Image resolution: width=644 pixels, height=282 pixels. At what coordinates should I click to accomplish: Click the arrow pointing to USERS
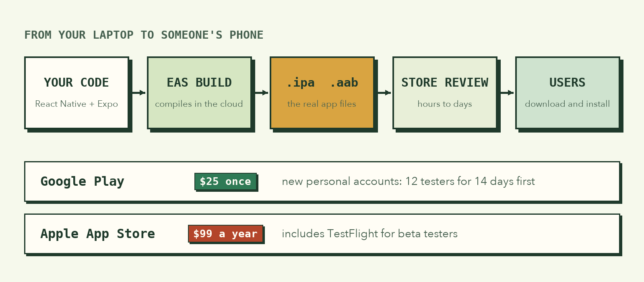coord(507,93)
